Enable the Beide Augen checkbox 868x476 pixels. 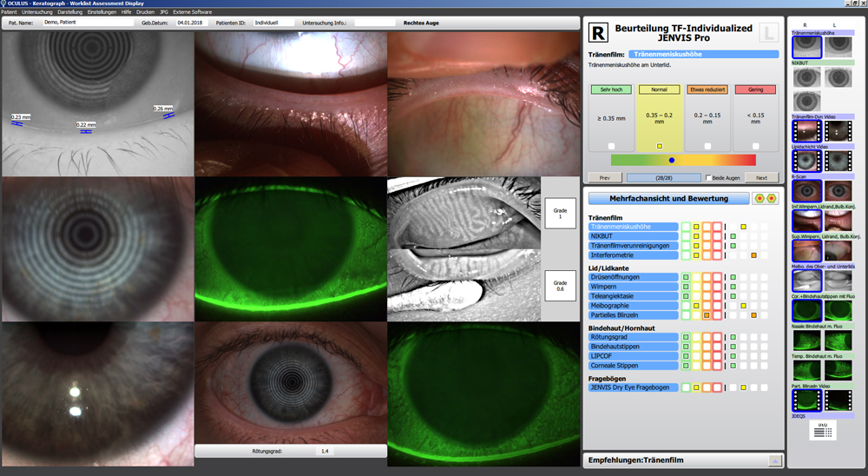click(x=708, y=178)
